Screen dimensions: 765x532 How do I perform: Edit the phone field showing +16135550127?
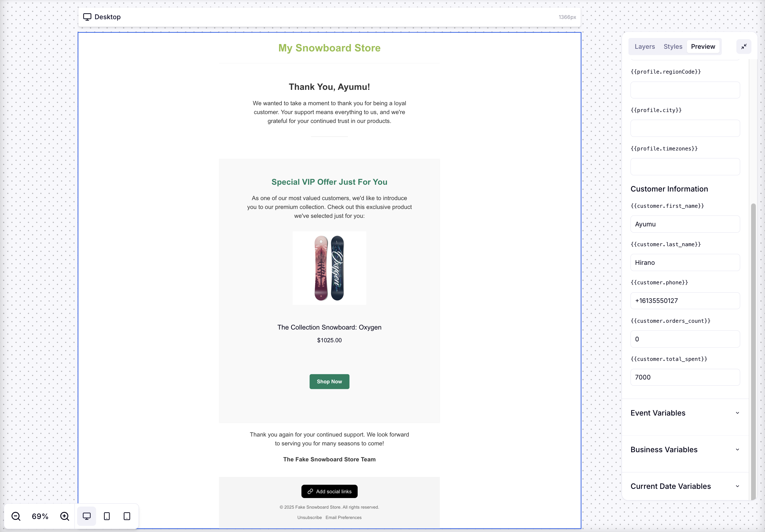685,301
